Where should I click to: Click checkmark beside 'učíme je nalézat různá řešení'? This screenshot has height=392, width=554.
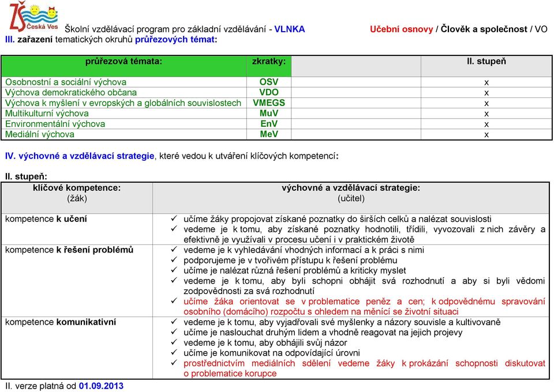coord(174,270)
